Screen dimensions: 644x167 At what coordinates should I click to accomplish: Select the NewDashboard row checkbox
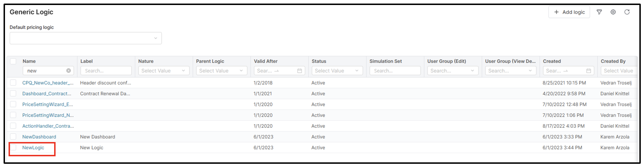(x=13, y=137)
